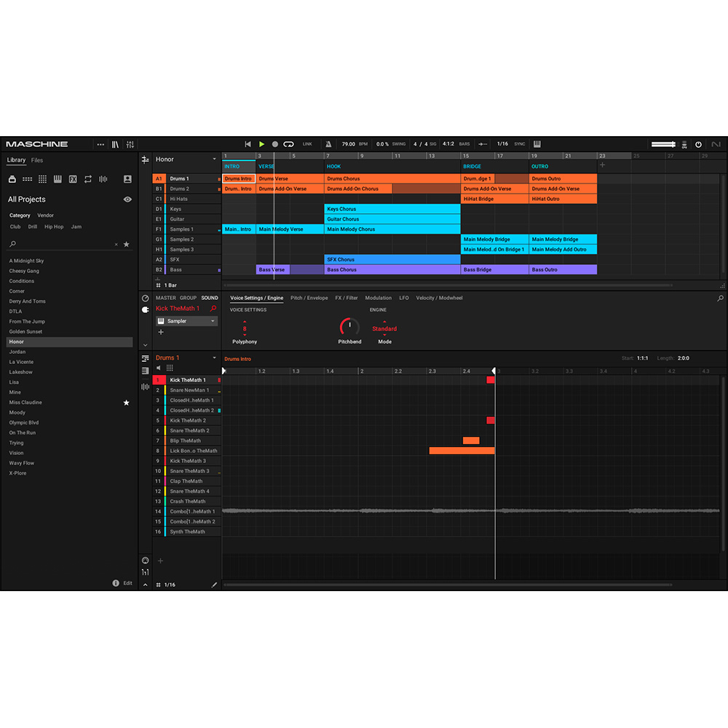Viewport: 728px width, 728px height.
Task: Enable SYNC next to the 1/16 quantize value
Action: tap(521, 143)
